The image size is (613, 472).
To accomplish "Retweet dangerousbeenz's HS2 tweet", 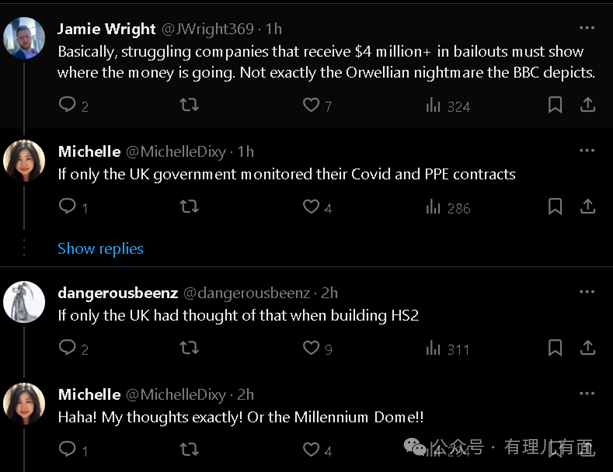I will pyautogui.click(x=188, y=348).
